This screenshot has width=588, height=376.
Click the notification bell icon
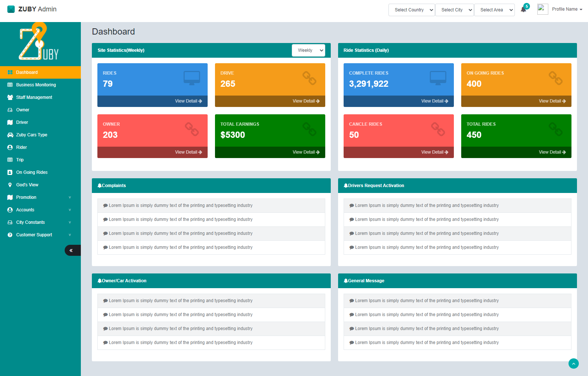524,10
